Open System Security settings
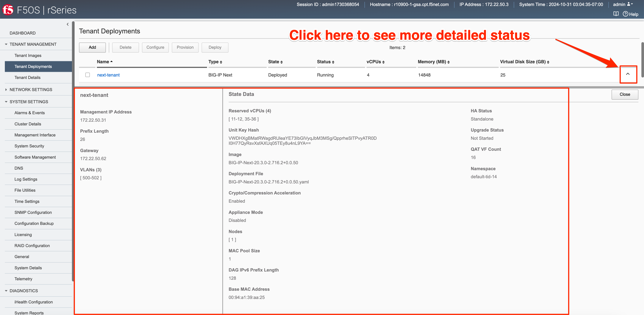Screen dimensions: 644x315 click(x=29, y=146)
